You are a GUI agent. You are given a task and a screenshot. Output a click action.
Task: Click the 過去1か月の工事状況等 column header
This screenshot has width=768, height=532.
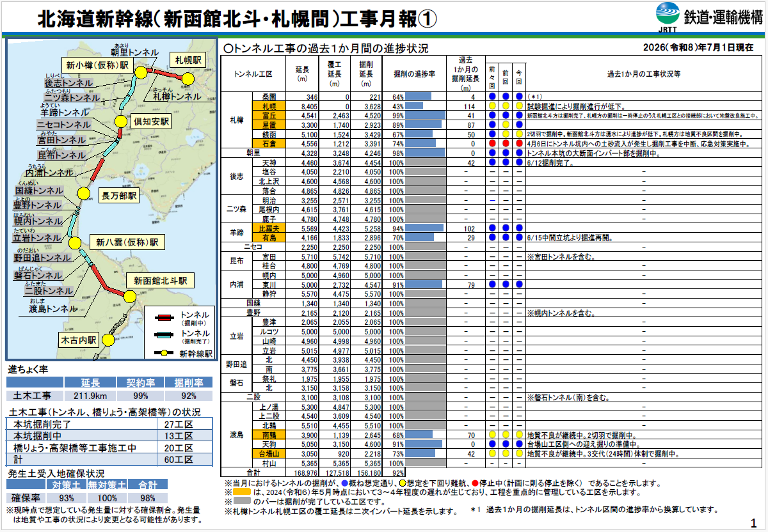(644, 74)
